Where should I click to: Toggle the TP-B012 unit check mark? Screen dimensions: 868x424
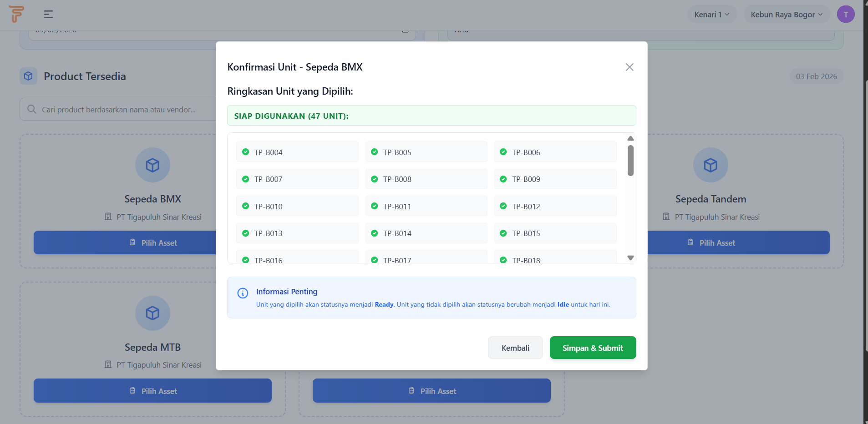503,206
